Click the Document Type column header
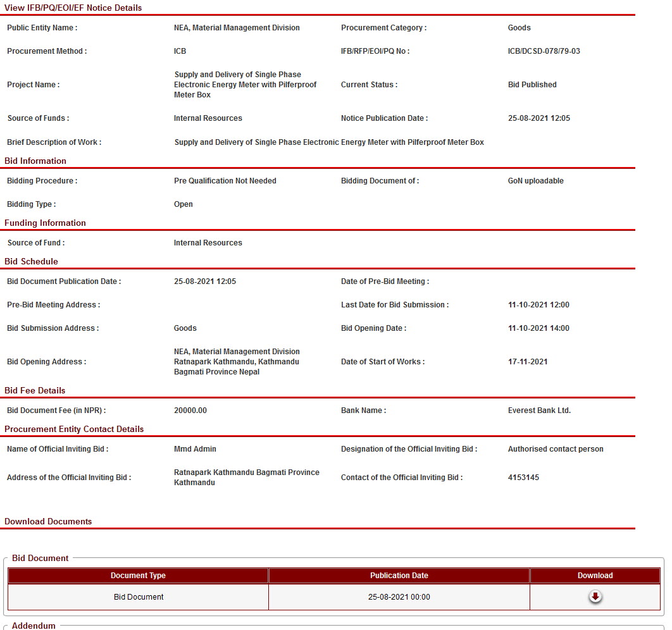Image resolution: width=672 pixels, height=630 pixels. pyautogui.click(x=138, y=576)
